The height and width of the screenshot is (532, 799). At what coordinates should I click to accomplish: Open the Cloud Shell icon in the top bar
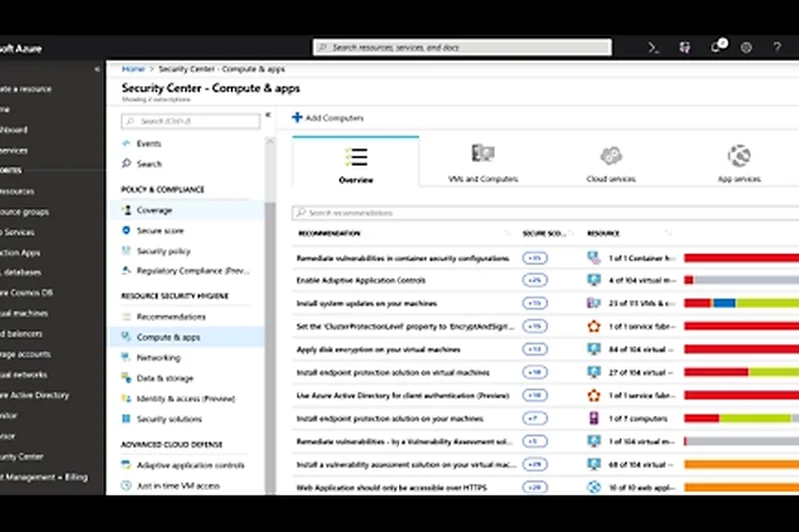pos(653,48)
